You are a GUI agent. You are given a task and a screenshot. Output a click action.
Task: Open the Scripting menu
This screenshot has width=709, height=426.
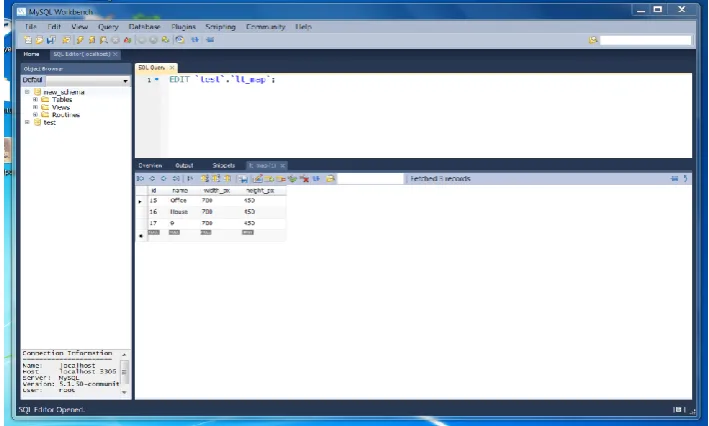click(220, 27)
